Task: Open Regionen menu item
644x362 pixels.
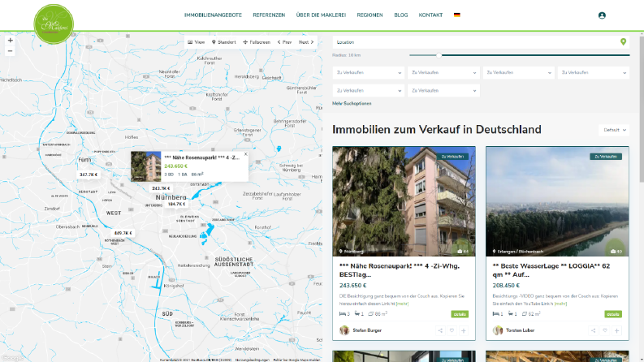Action: tap(370, 15)
